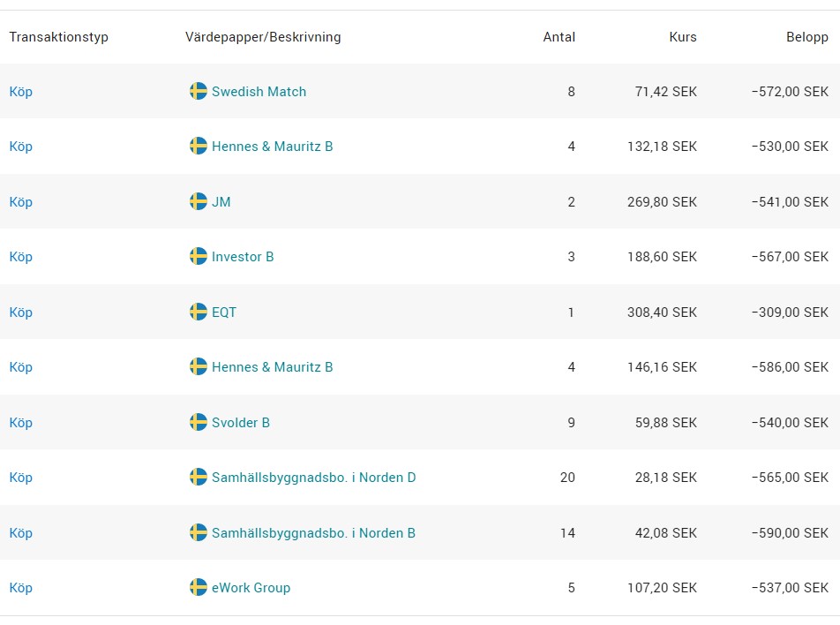Select the amount cell −565,00 SEK
The width and height of the screenshot is (840, 625).
click(790, 478)
